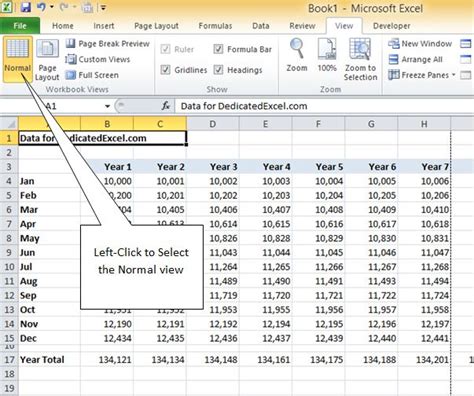Image resolution: width=474 pixels, height=396 pixels.
Task: Enter Full Screen view
Action: [x=92, y=75]
